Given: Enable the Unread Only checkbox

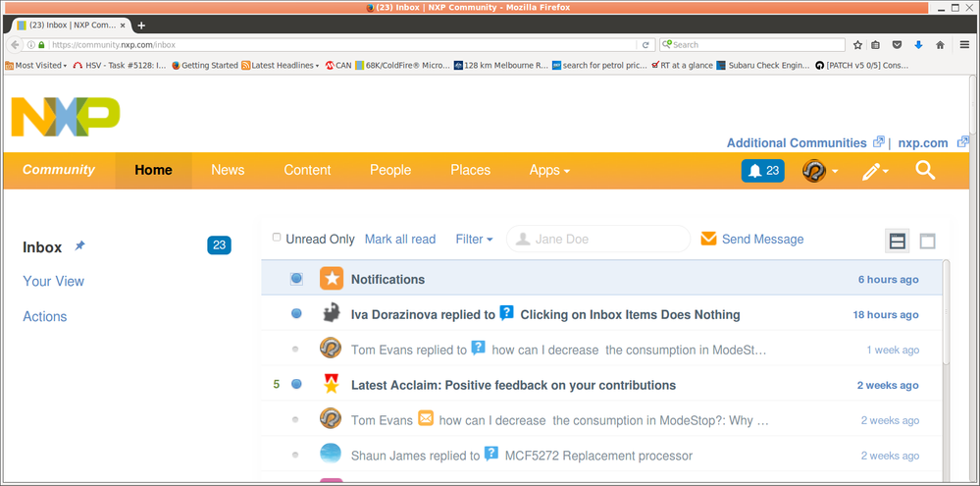Looking at the screenshot, I should [x=277, y=238].
